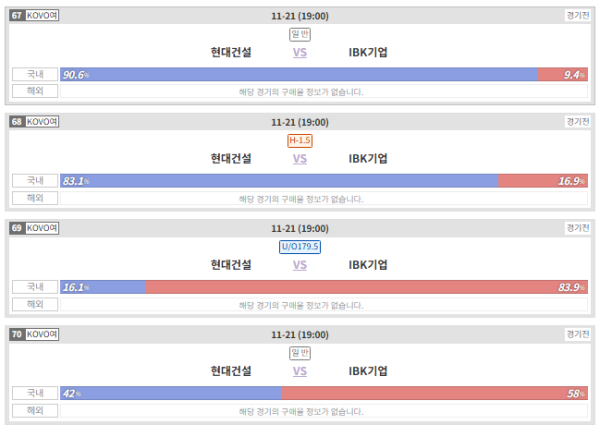Click the 58% red bar in match 70
The width and height of the screenshot is (600, 437).
click(435, 393)
